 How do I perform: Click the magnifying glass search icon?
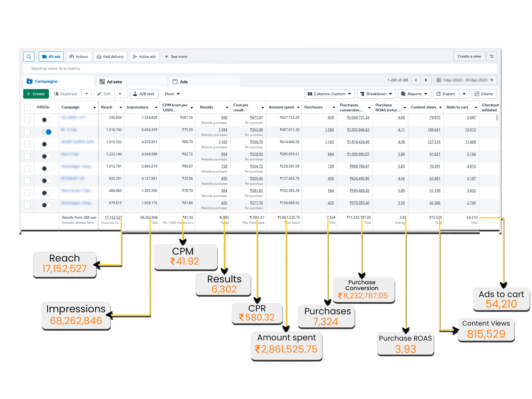click(29, 56)
